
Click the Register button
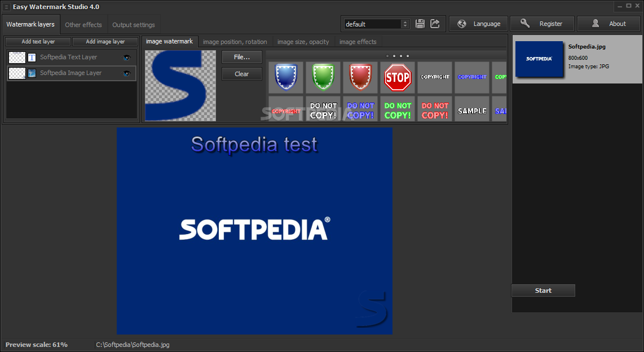coord(542,24)
